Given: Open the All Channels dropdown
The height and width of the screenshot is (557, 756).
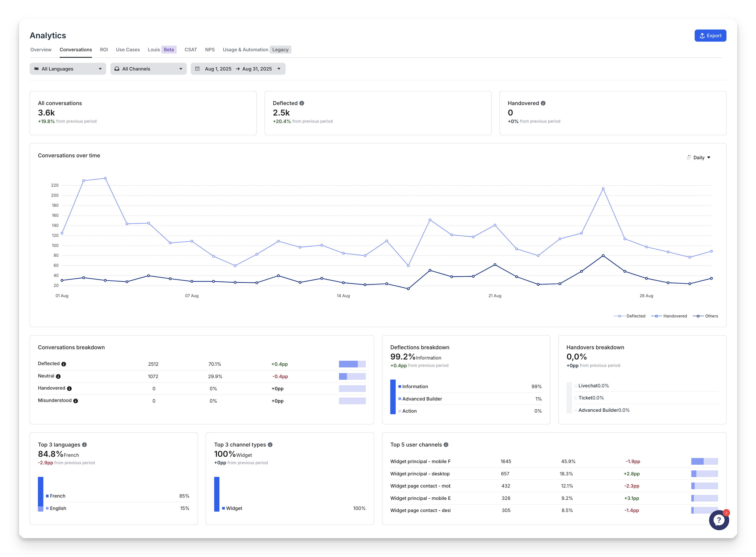Looking at the screenshot, I should pos(148,69).
